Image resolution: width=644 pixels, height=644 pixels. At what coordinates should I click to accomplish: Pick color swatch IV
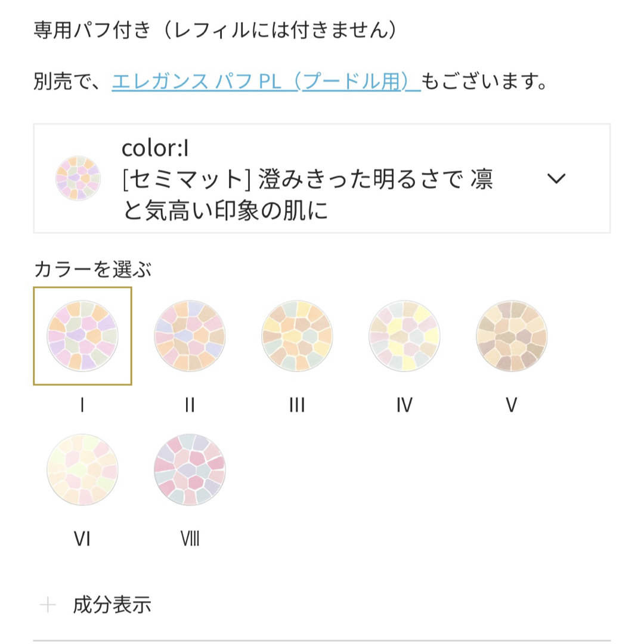coord(404,336)
